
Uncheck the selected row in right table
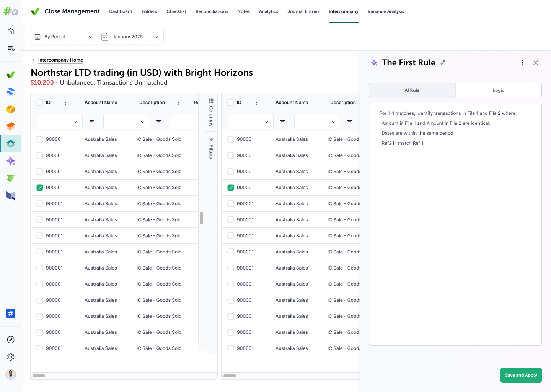coord(231,188)
